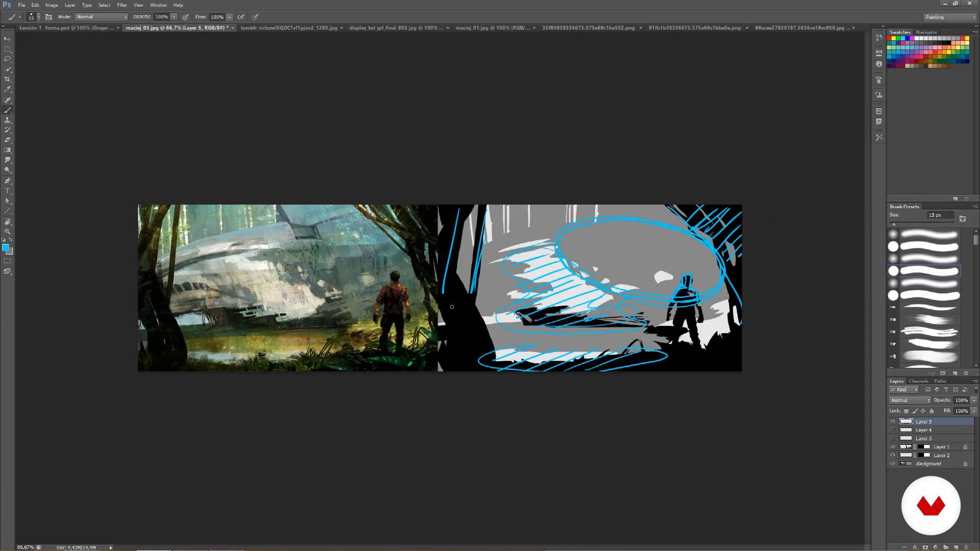Open the Info panel icon
Viewport: 980px width, 551px height.
878,64
